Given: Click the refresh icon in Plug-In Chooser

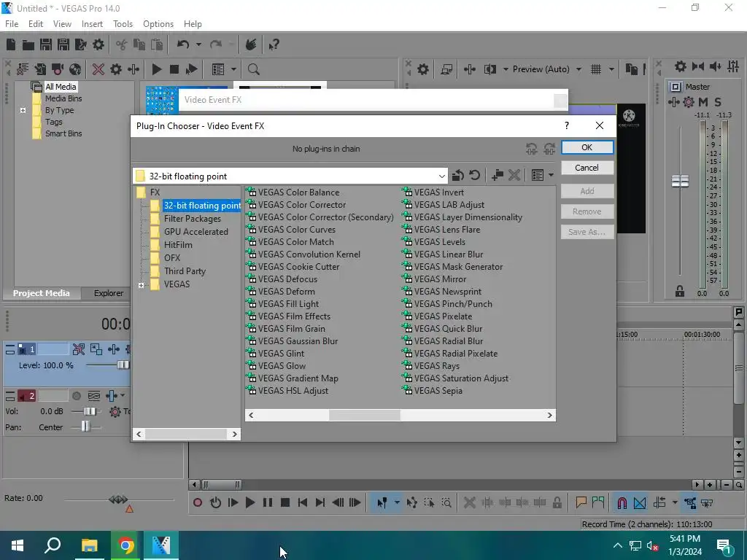Looking at the screenshot, I should point(474,175).
